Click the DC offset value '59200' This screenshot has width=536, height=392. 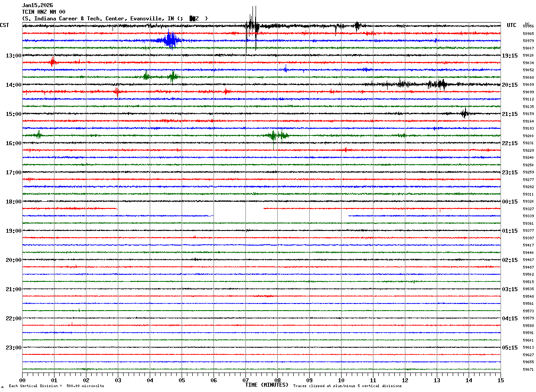[x=528, y=136]
